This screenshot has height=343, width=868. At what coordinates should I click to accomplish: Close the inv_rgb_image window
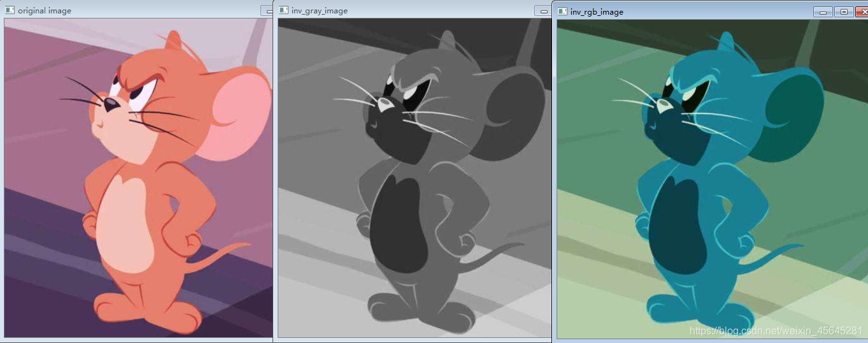click(x=861, y=11)
